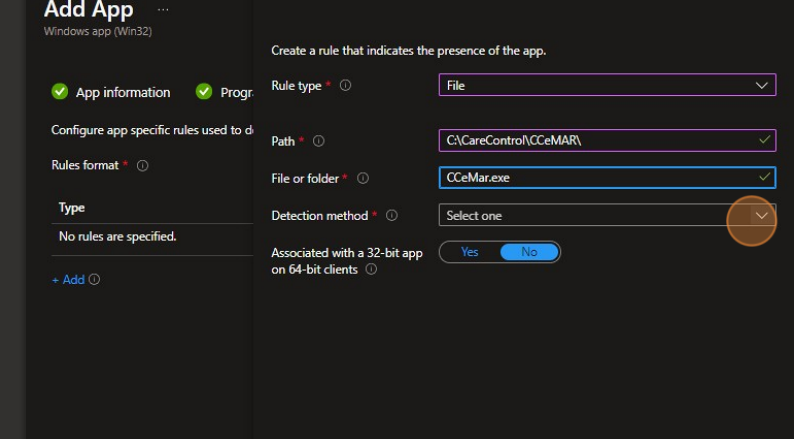Click the Path field containing C:\CareControl\CCeMAR\
This screenshot has width=794, height=439.
pyautogui.click(x=595, y=141)
